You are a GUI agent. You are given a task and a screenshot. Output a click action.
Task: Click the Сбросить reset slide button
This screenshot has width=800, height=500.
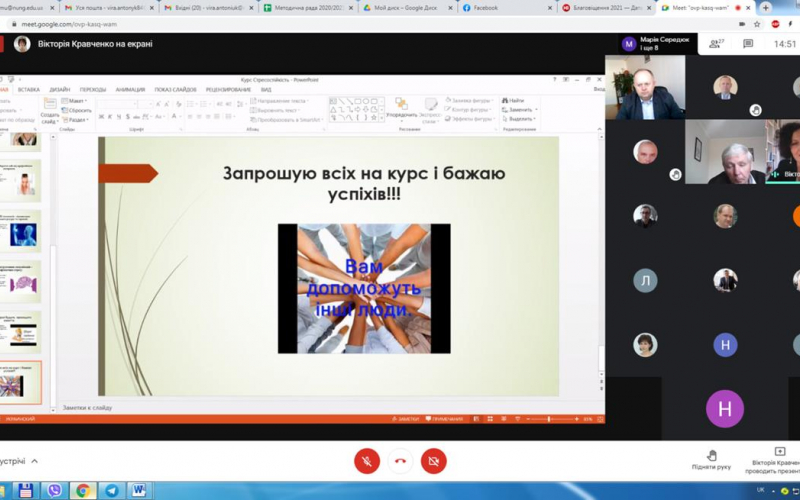(77, 110)
